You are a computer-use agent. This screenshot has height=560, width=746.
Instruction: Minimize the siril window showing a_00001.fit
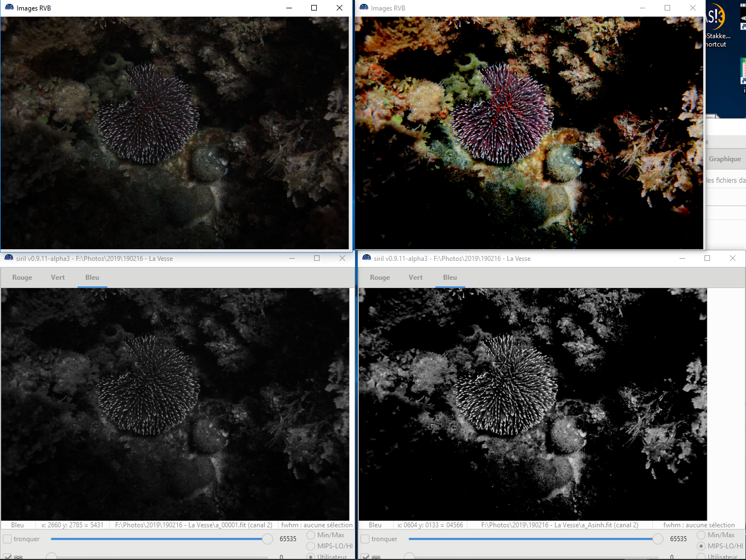292,258
